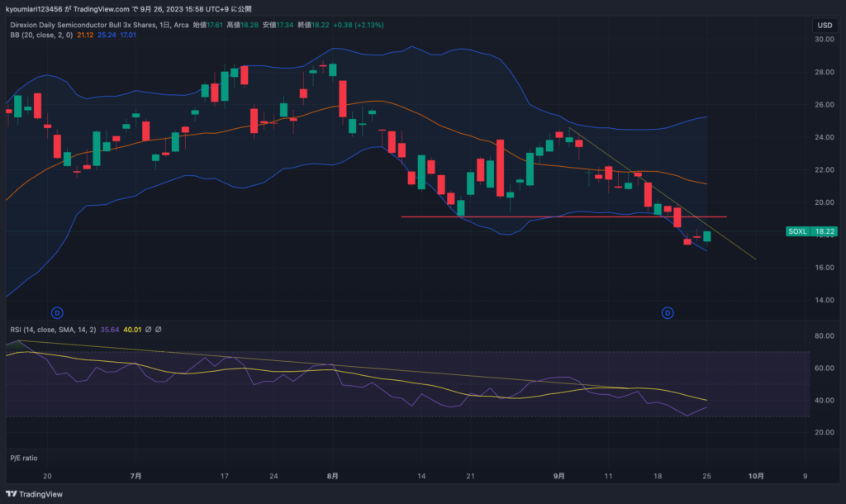Click the P/E ratio pane label

[24, 458]
